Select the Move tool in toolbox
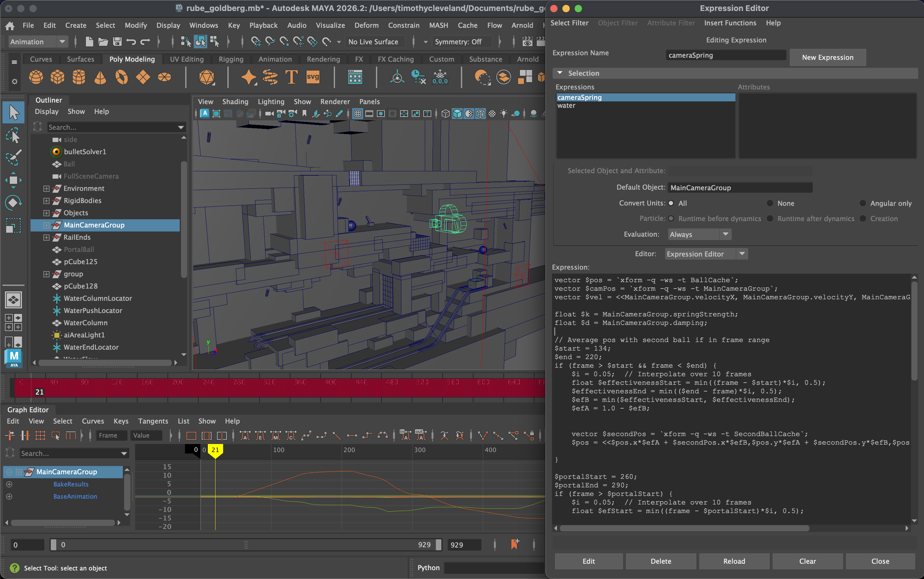Viewport: 924px width, 579px height. pos(13,180)
